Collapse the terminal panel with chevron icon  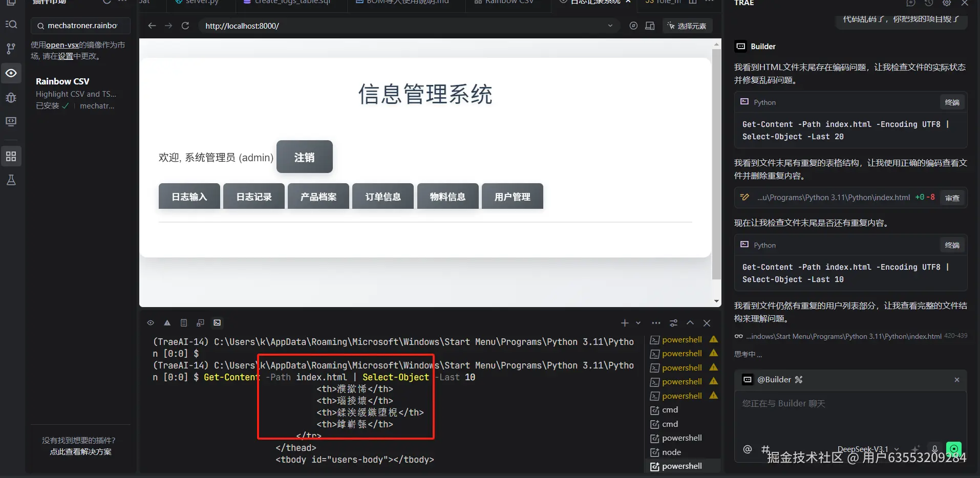point(690,323)
